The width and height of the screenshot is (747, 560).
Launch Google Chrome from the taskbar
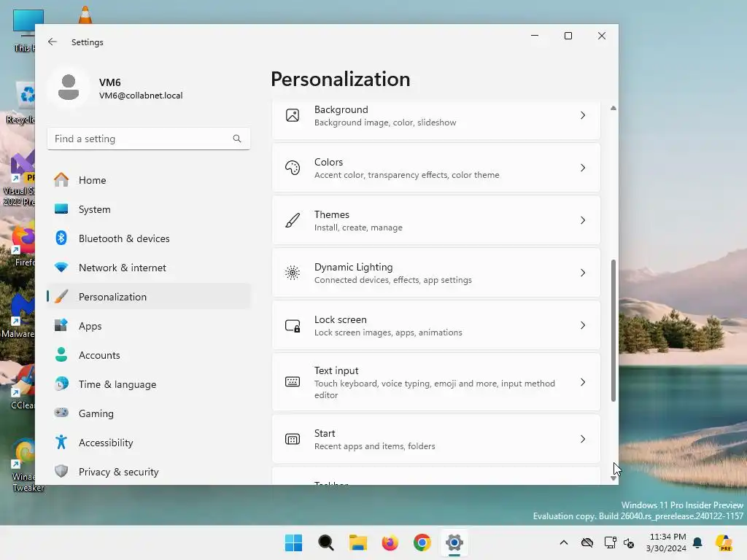tap(422, 542)
